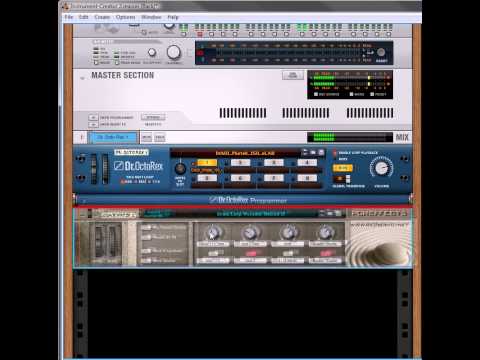This screenshot has width=480, height=360.
Task: Select loop slot 3 on Dr. Octo Rex
Action: coord(274,163)
